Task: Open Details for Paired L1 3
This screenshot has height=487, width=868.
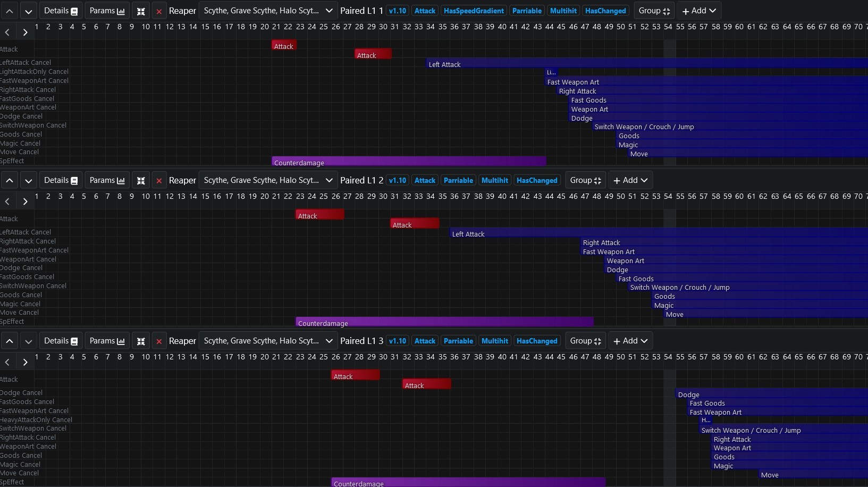Action: point(61,341)
